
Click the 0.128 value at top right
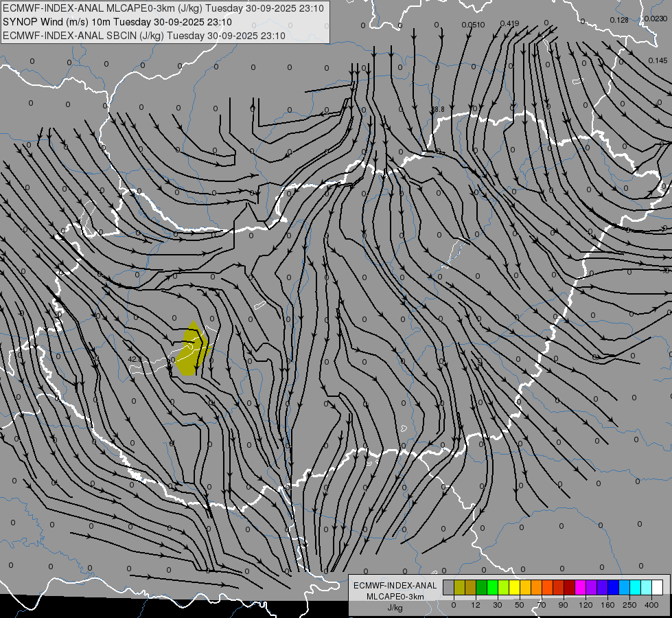pyautogui.click(x=619, y=20)
